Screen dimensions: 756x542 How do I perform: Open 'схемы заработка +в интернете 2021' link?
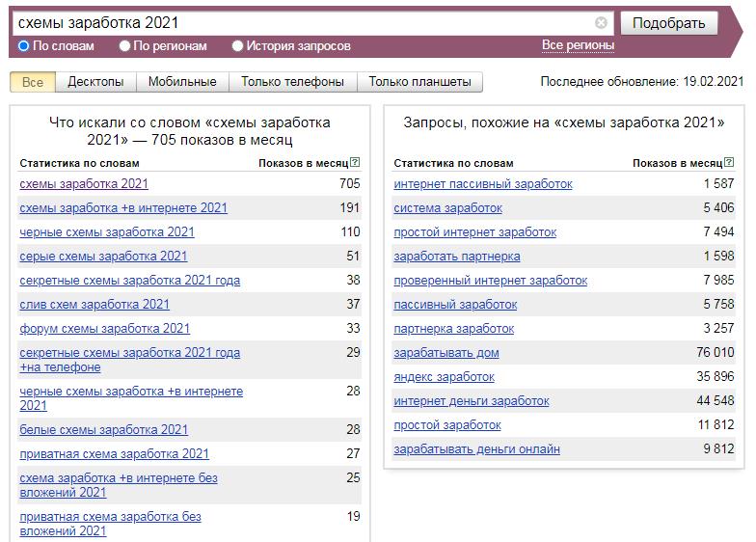[123, 208]
